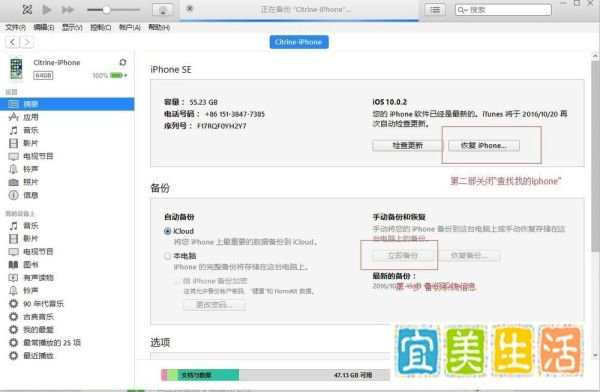Click the 更改密码... button

tap(214, 305)
